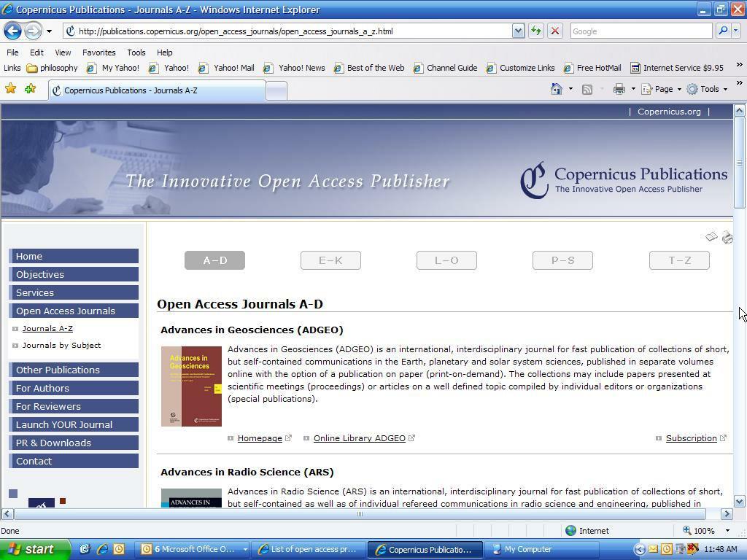Viewport: 747px width, 560px height.
Task: Click the Advances in Geosciences cover thumbnail
Action: [192, 386]
